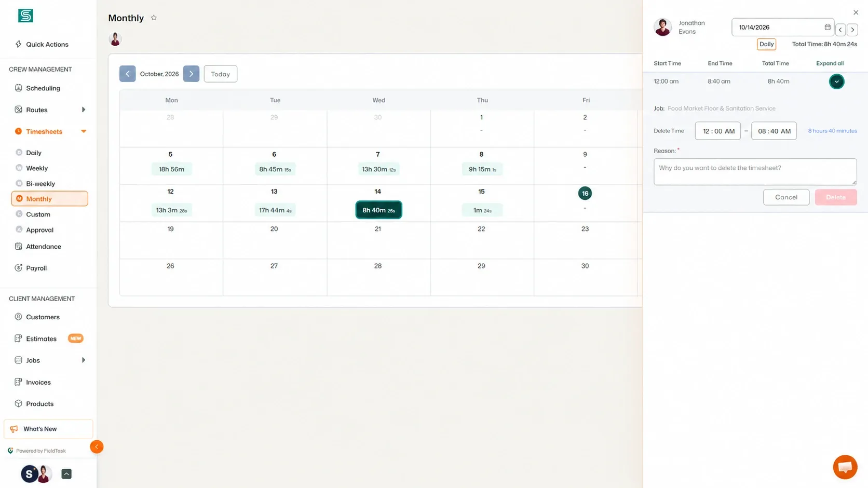The height and width of the screenshot is (488, 868).
Task: Jump to Today in the calendar
Action: 221,74
